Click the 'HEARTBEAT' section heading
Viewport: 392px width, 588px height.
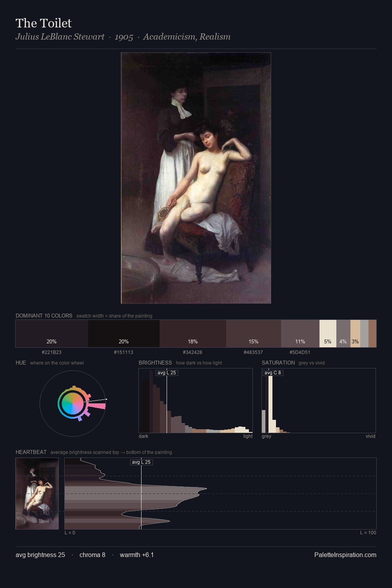tap(31, 452)
